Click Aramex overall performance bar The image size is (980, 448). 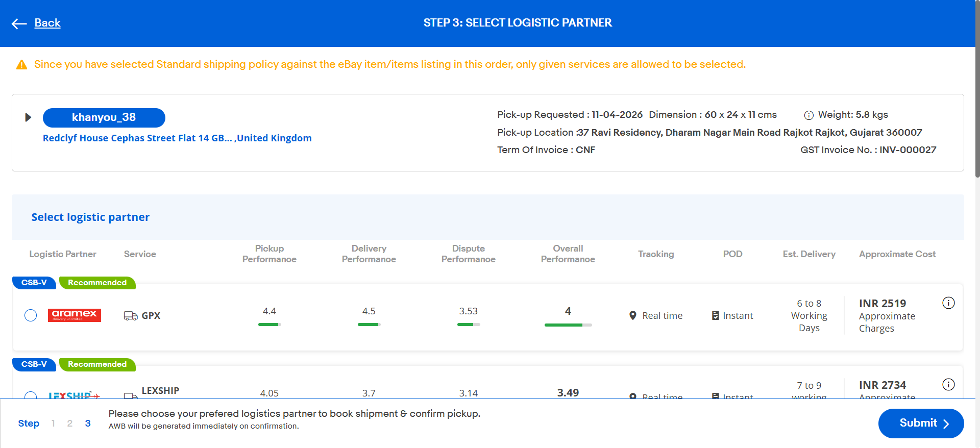(568, 325)
